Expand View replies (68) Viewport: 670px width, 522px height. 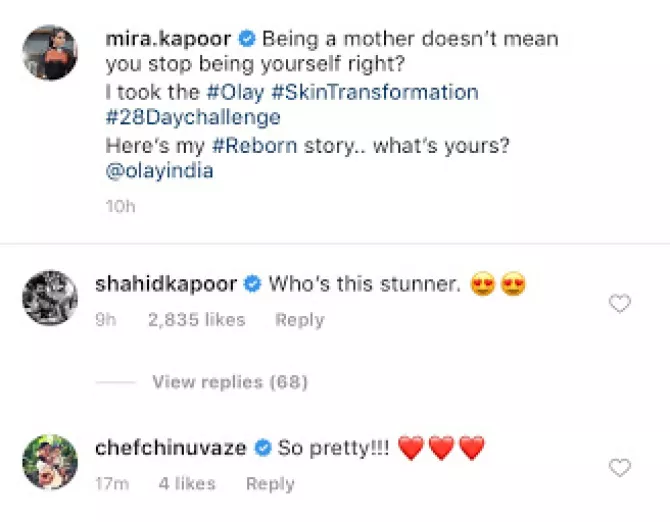pyautogui.click(x=229, y=382)
